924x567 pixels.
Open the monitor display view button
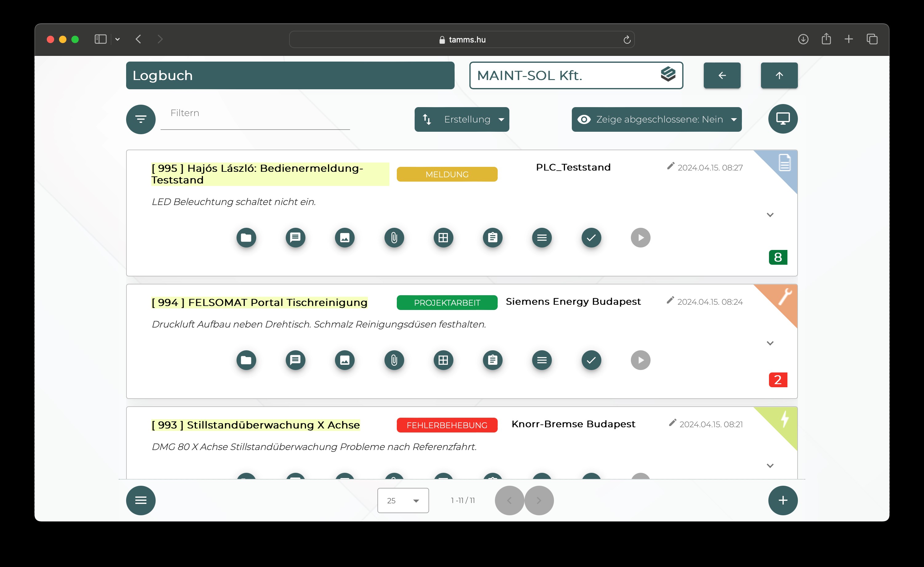[783, 119]
